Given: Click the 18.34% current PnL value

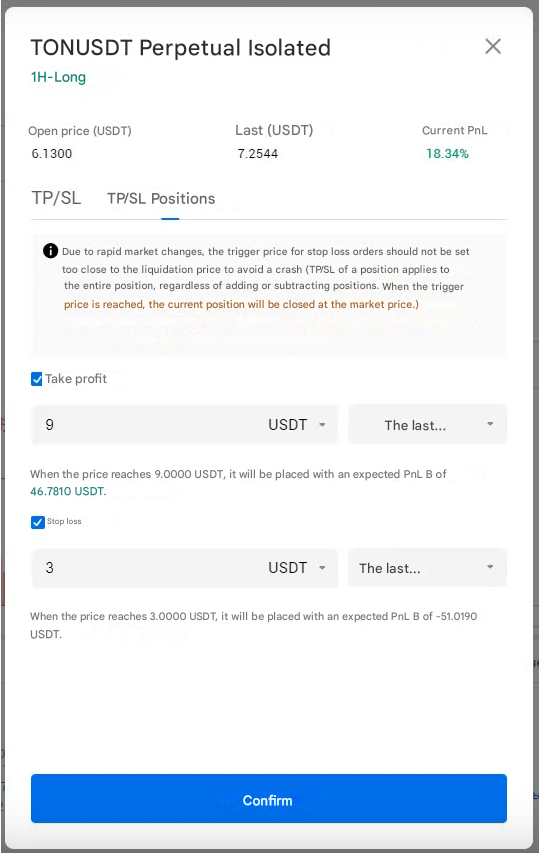Looking at the screenshot, I should (x=447, y=153).
